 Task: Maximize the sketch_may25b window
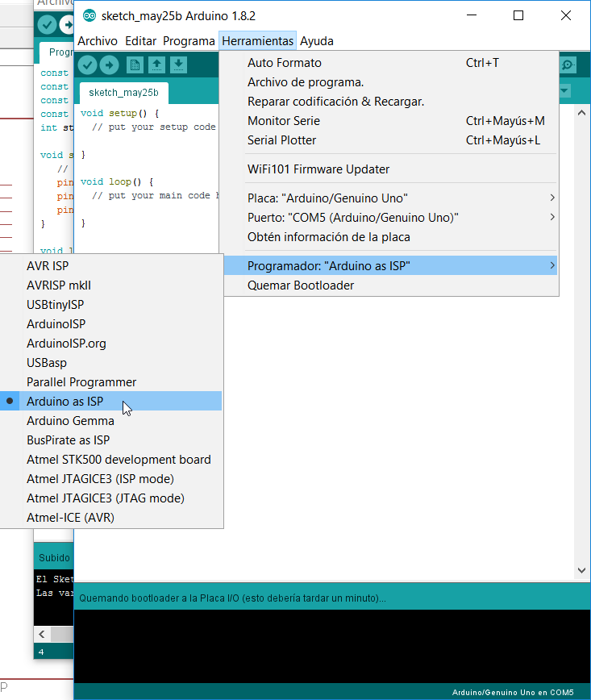(518, 15)
